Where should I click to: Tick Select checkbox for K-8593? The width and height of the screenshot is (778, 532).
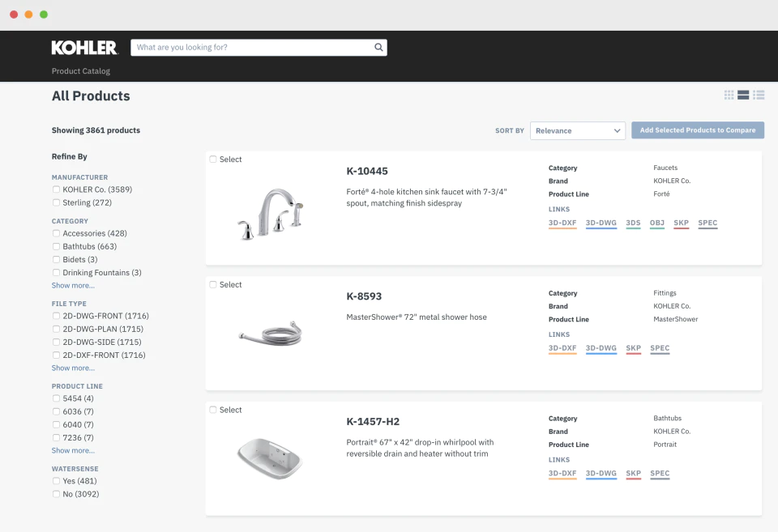pyautogui.click(x=213, y=284)
